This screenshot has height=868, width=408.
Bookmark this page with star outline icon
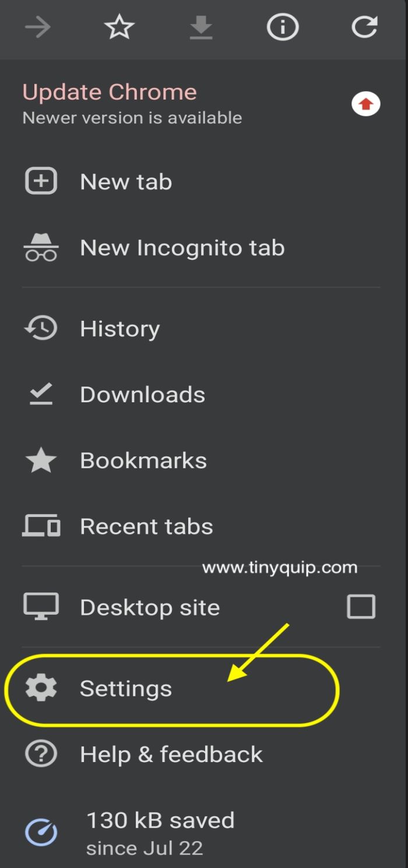tap(119, 27)
